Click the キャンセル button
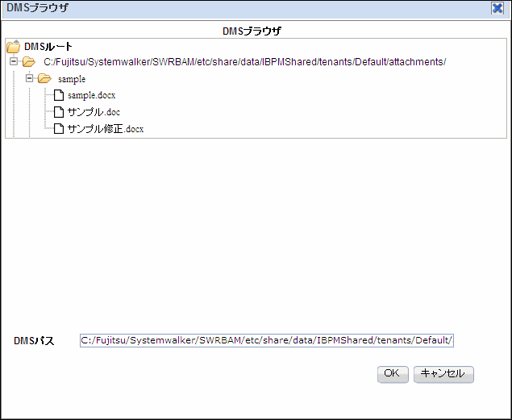 click(443, 374)
